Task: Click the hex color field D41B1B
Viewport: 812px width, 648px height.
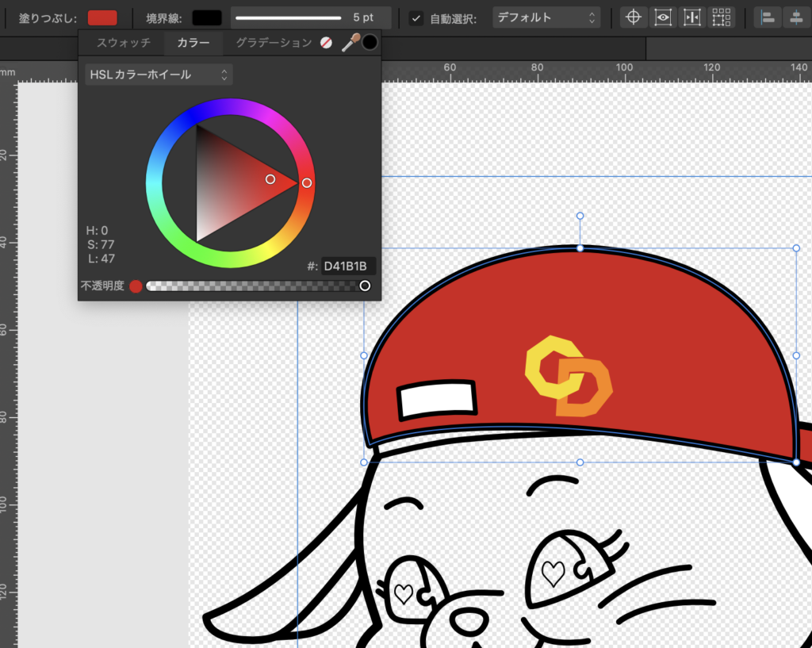Action: (x=346, y=266)
